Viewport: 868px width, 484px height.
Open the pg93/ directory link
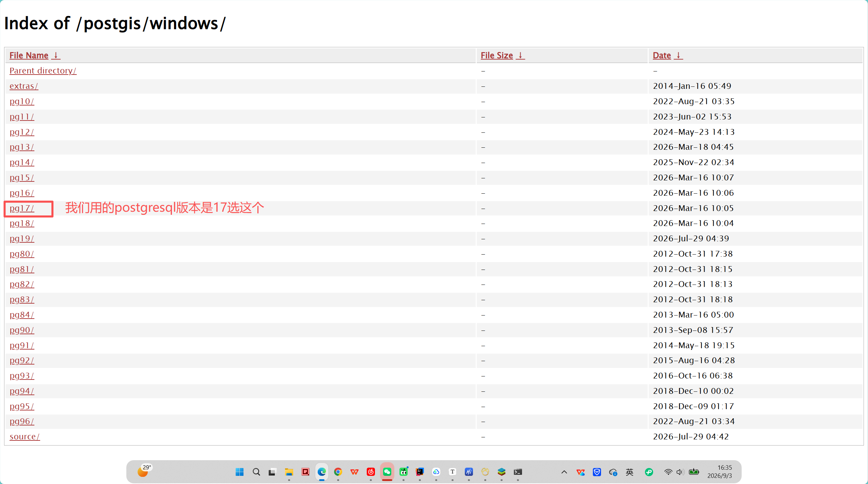(x=22, y=375)
